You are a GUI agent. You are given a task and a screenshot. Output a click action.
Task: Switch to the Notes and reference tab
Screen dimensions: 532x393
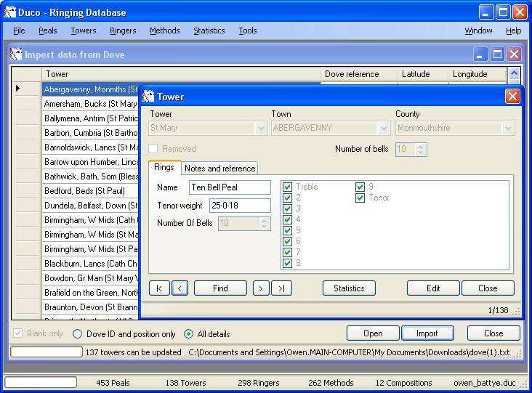219,168
